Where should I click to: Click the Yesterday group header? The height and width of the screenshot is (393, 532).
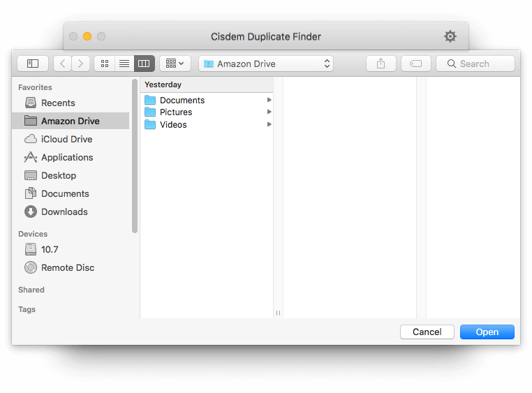click(x=207, y=84)
